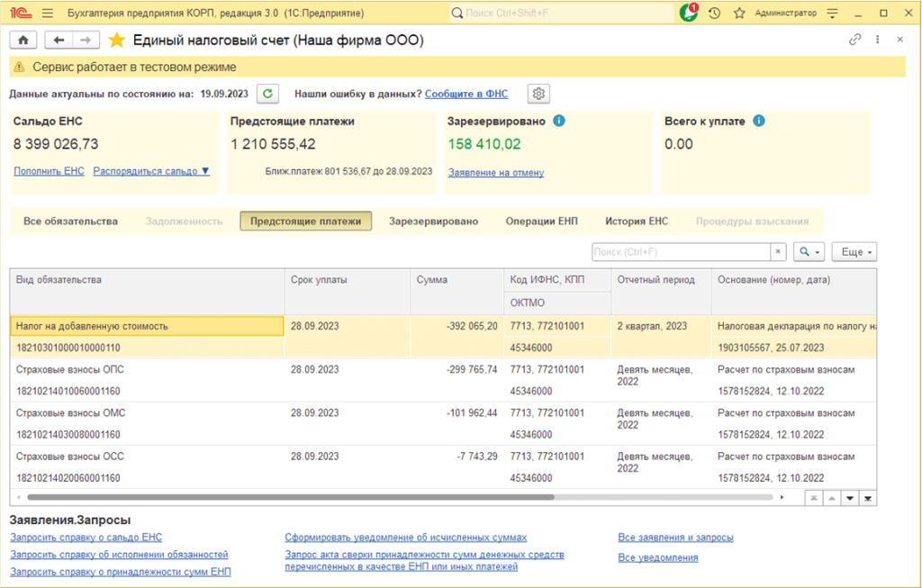Click the Поиск (Ctrl+F) table search field
Viewport: 922px width, 588px height.
point(680,252)
